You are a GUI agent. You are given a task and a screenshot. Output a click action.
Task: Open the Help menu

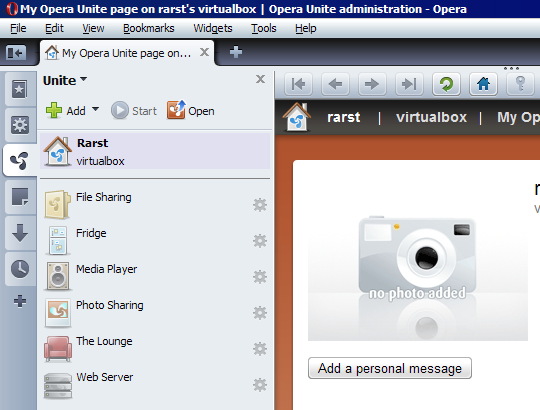pyautogui.click(x=305, y=28)
